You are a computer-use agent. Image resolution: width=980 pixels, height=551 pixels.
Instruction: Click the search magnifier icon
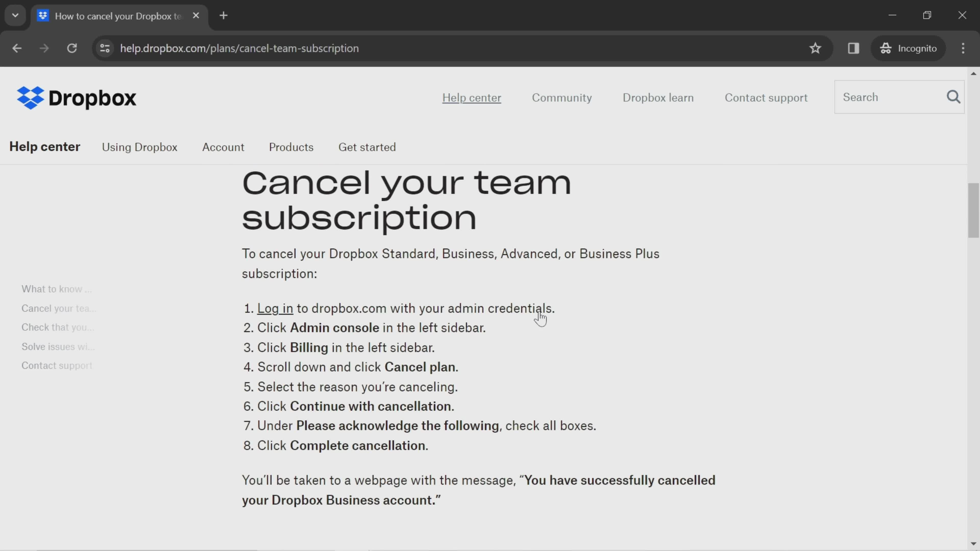click(x=953, y=97)
